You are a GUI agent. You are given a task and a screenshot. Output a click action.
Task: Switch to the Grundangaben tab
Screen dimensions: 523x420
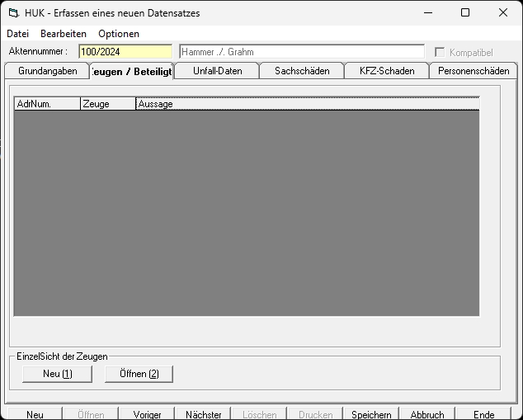[x=47, y=71]
